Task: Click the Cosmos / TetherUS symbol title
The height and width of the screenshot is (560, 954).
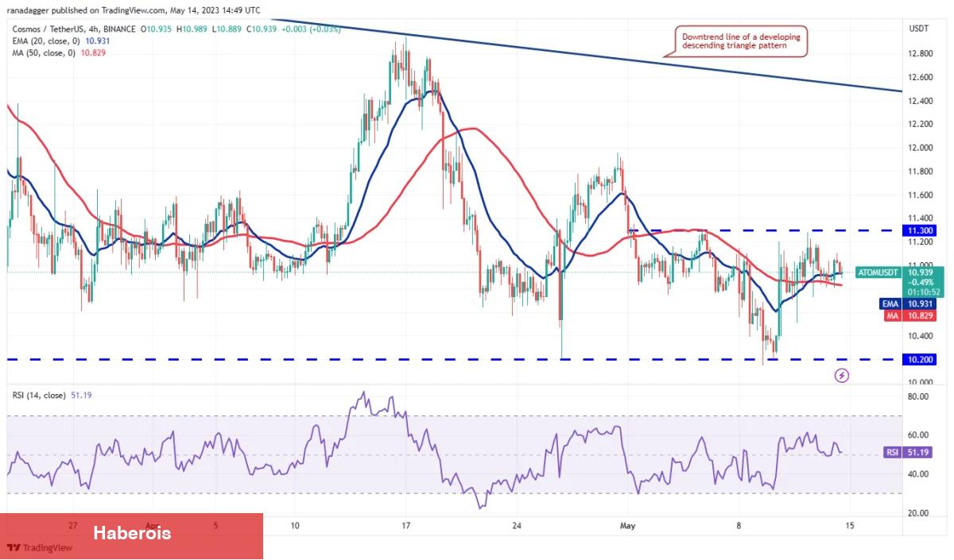Action: click(46, 29)
